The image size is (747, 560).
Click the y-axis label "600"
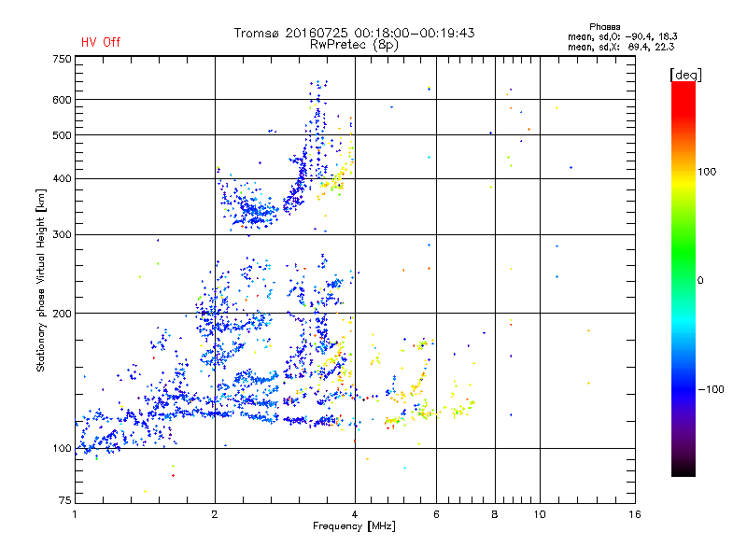62,100
